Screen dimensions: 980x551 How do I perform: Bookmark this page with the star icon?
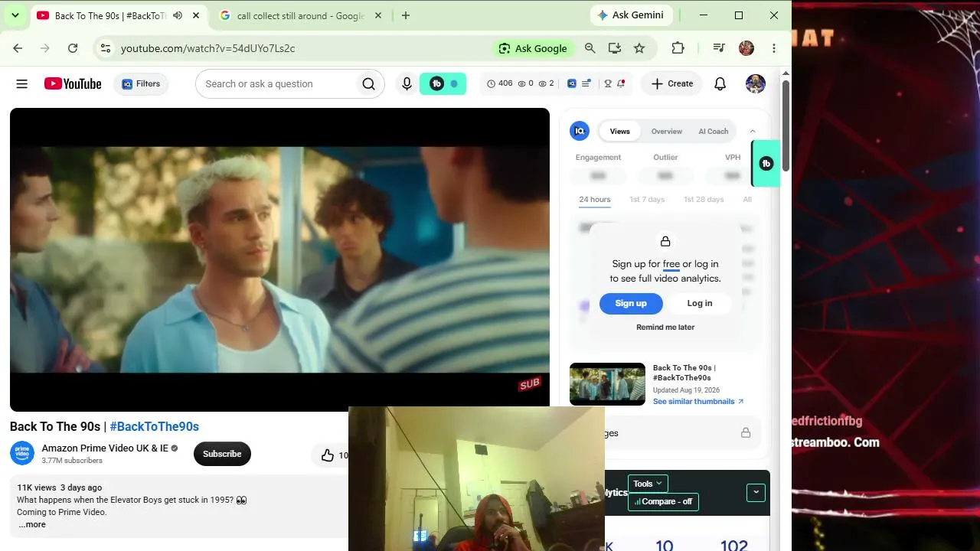point(639,48)
